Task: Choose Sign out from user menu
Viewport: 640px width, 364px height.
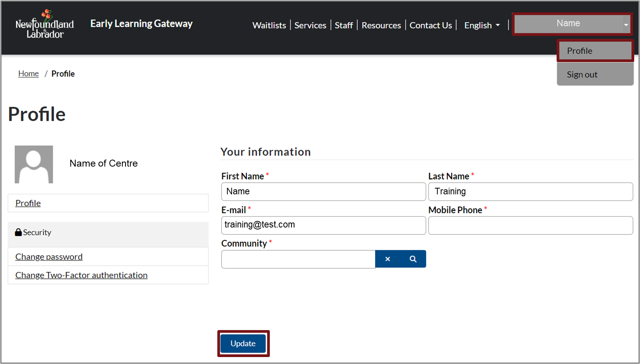Action: click(x=595, y=74)
